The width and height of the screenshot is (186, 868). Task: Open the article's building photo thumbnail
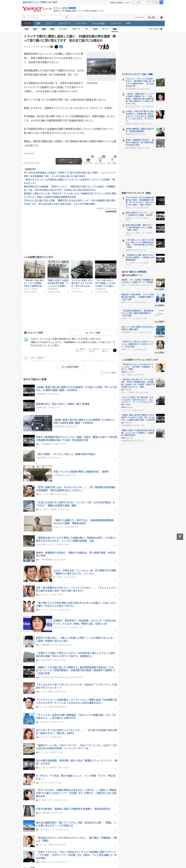[x=101, y=67]
